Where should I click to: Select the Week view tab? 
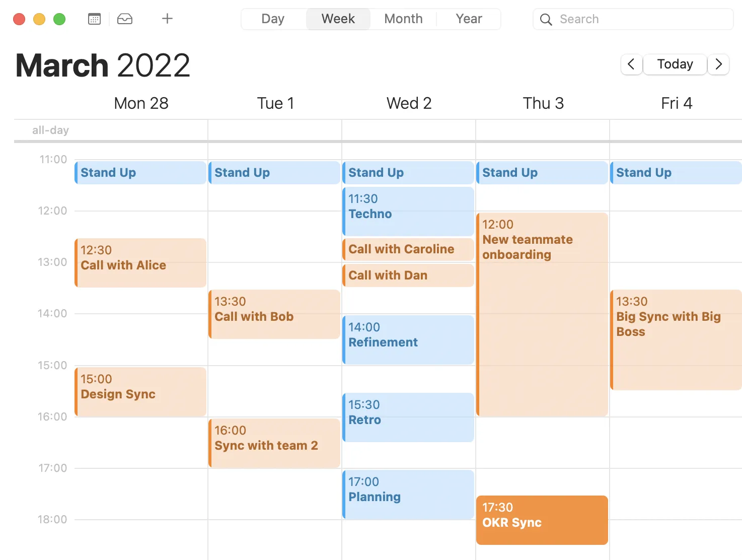click(338, 19)
